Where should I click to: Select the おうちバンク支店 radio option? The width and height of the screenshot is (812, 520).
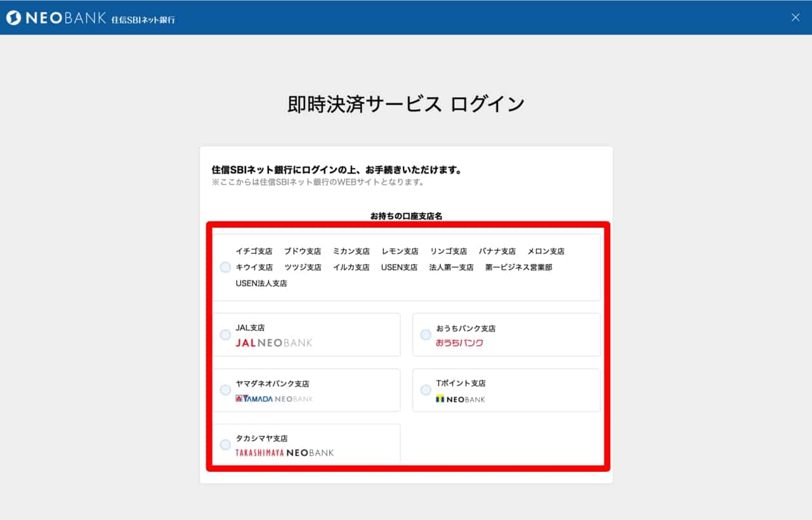[x=426, y=335]
